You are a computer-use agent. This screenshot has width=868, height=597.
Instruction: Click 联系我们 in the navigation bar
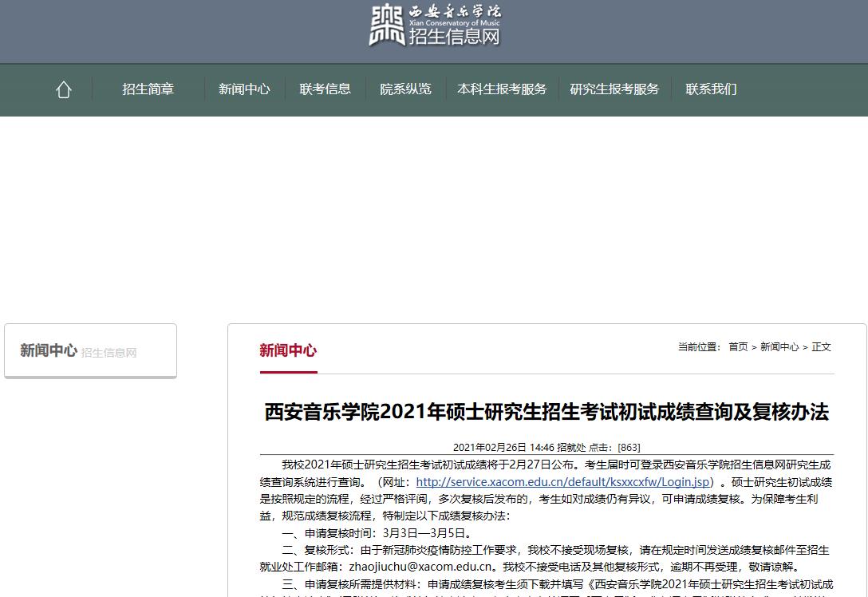[x=711, y=89]
